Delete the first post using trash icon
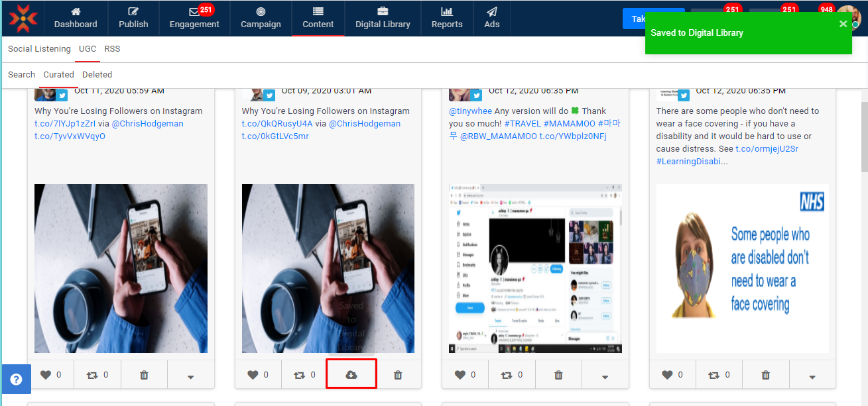 tap(144, 375)
